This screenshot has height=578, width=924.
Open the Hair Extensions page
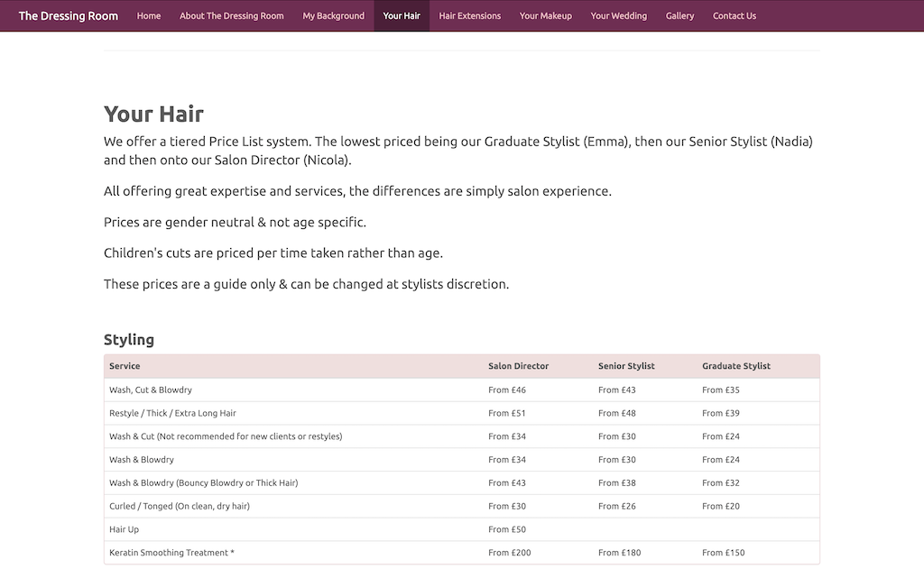pyautogui.click(x=469, y=15)
